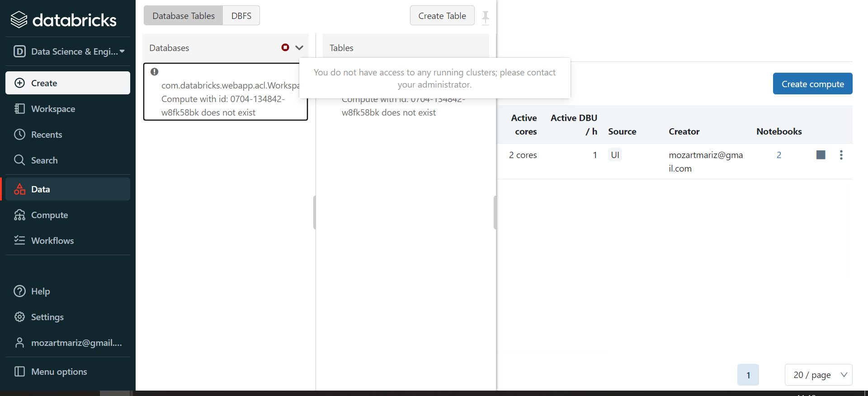Image resolution: width=868 pixels, height=396 pixels.
Task: Open Help in the sidebar
Action: coord(68,291)
